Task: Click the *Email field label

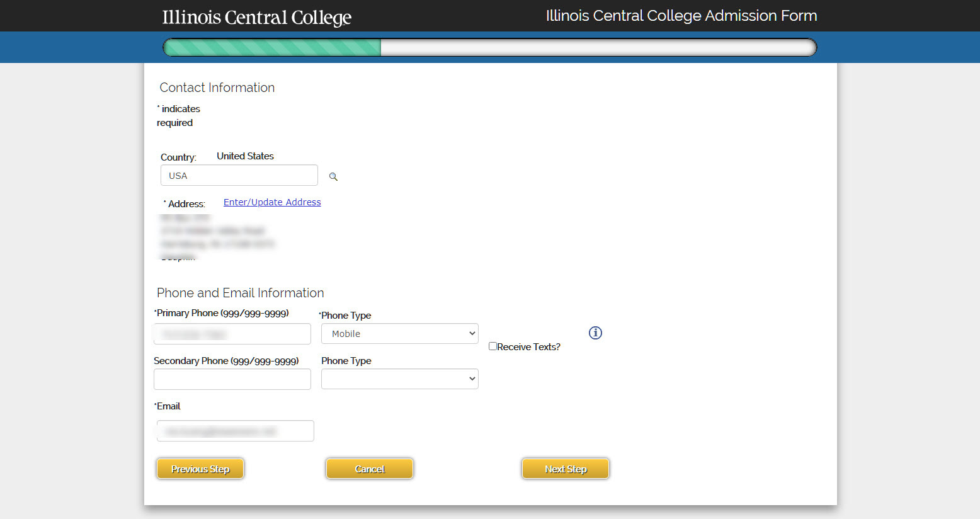Action: pyautogui.click(x=167, y=406)
